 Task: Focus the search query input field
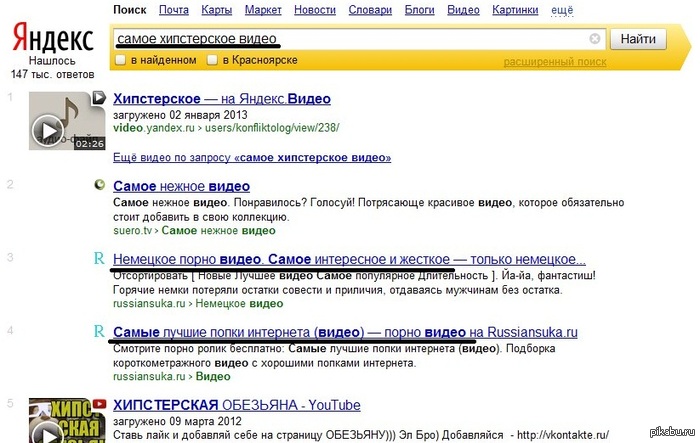click(350, 39)
